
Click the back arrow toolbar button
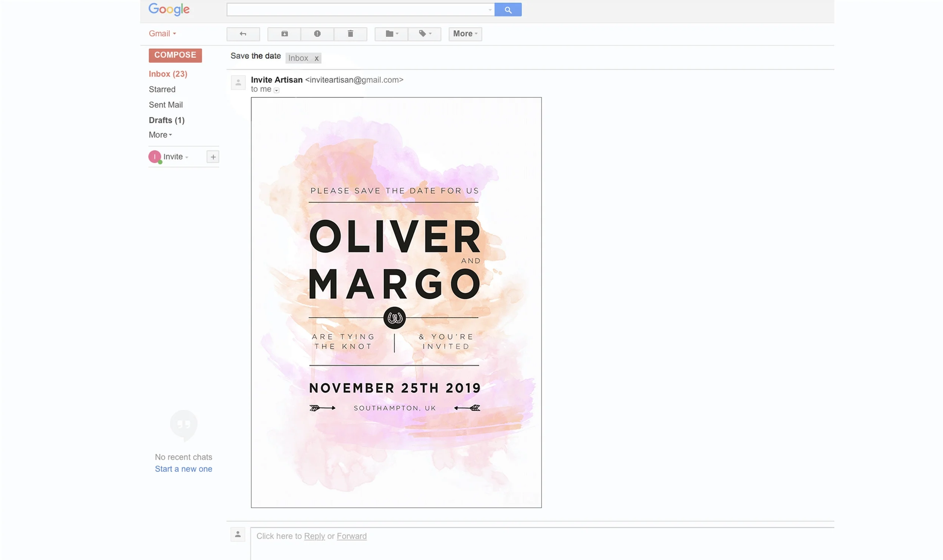pos(243,34)
